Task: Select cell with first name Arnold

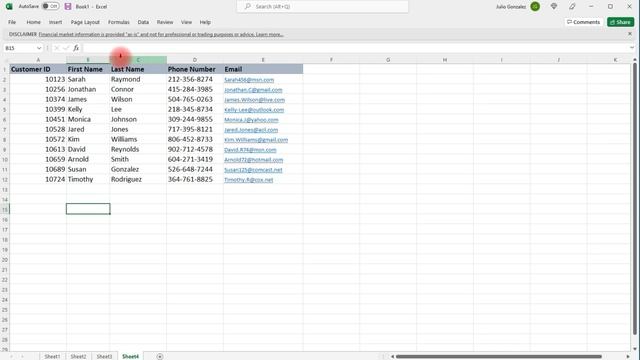Action: coord(88,159)
